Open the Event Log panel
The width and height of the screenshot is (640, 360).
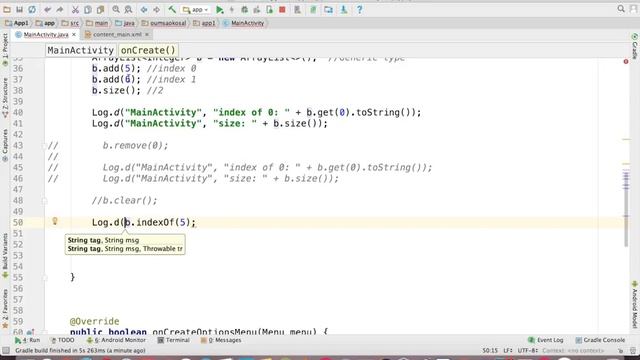click(x=546, y=340)
